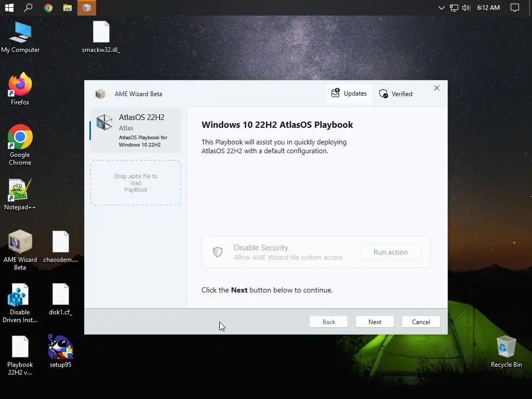Cancel the AME Wizard setup

pyautogui.click(x=421, y=322)
